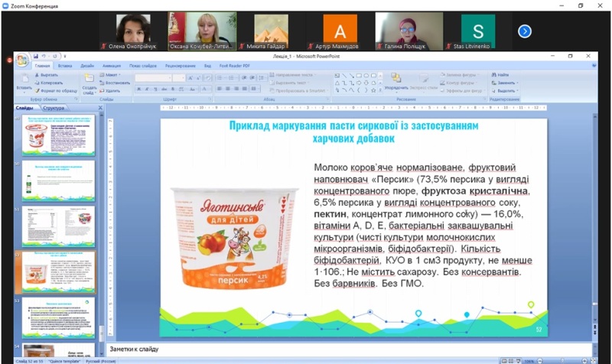
Task: Open the Aa change case dropdown
Action: pos(193,89)
